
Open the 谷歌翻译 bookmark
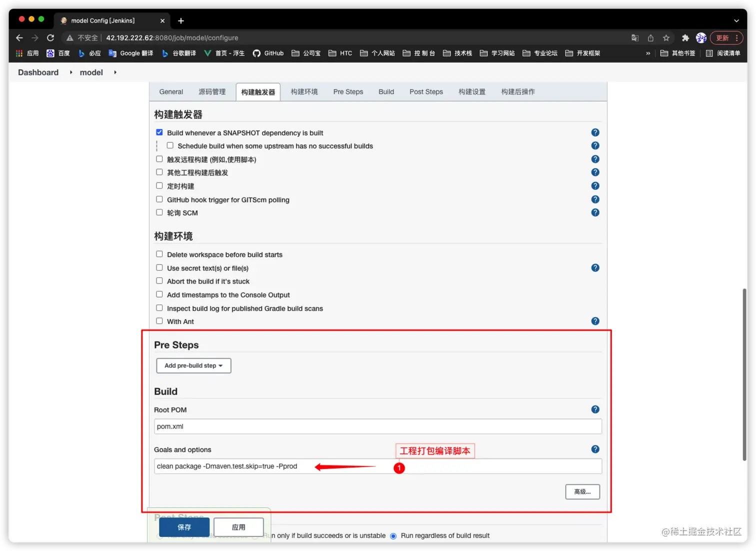coord(179,53)
